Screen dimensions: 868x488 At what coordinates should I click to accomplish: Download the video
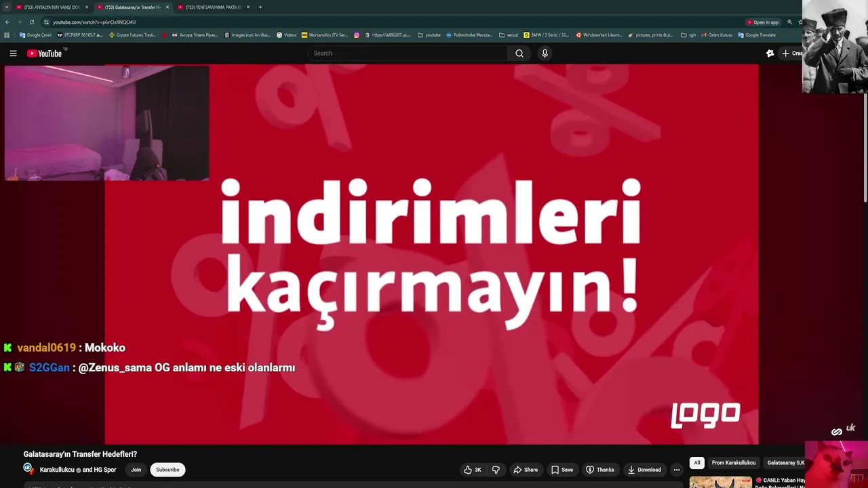644,470
